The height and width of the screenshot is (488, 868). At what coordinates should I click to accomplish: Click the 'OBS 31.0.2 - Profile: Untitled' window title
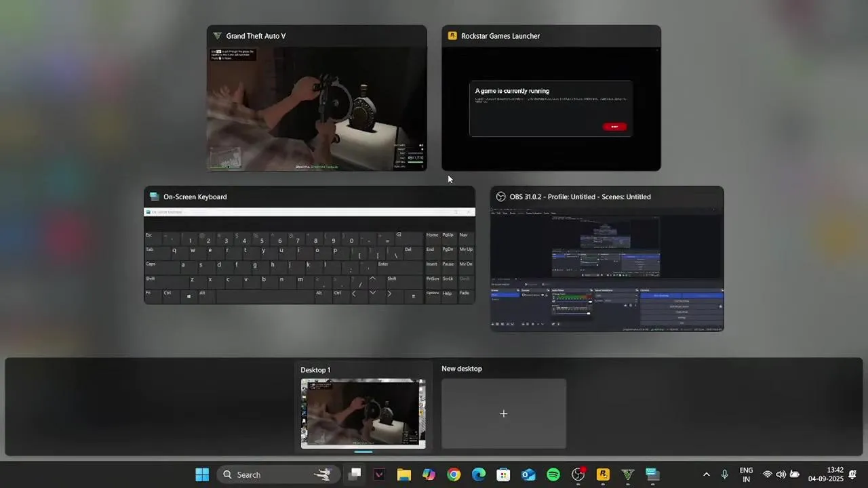[x=580, y=197]
